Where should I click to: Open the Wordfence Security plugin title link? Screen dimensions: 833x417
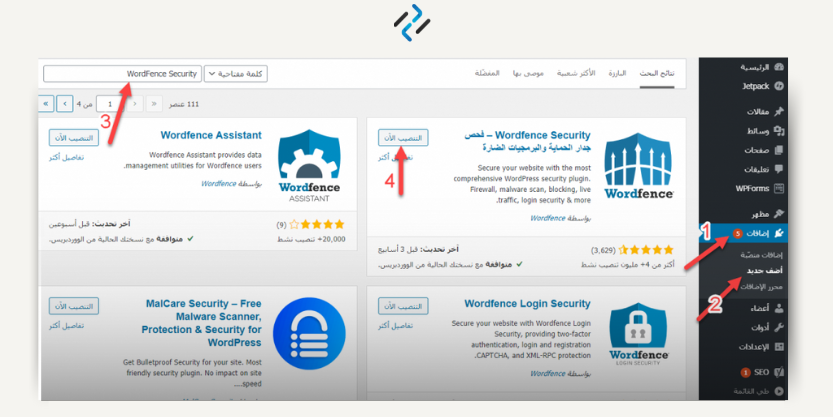[x=528, y=141]
